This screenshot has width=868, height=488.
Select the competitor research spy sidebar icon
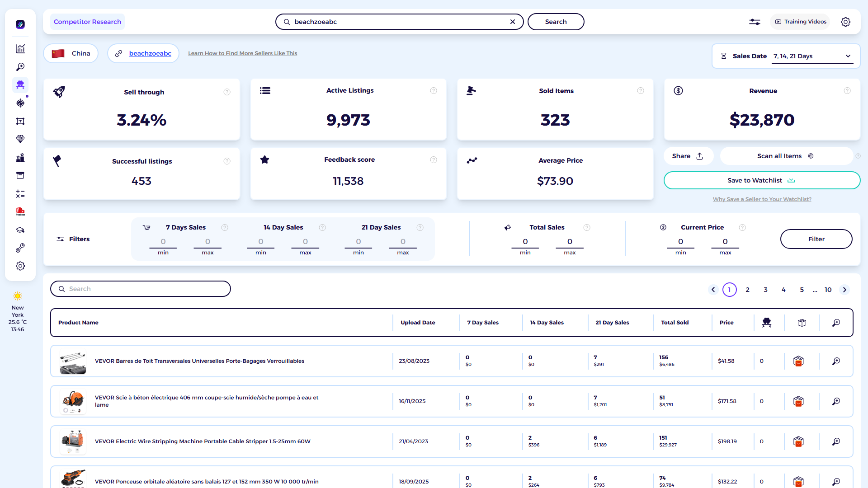[x=20, y=85]
